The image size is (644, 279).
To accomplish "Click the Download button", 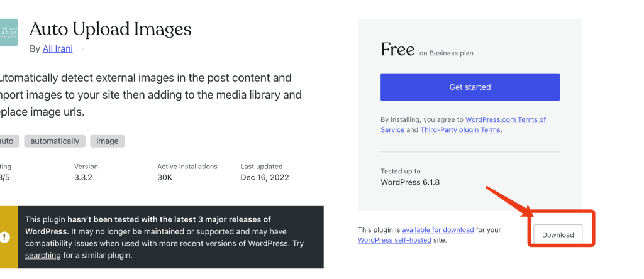I will click(558, 234).
